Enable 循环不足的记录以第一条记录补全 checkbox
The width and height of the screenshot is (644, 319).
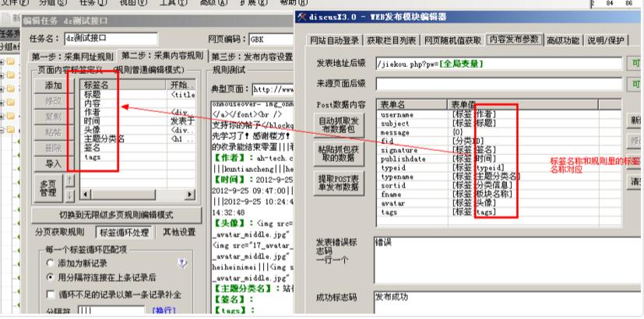pyautogui.click(x=51, y=295)
